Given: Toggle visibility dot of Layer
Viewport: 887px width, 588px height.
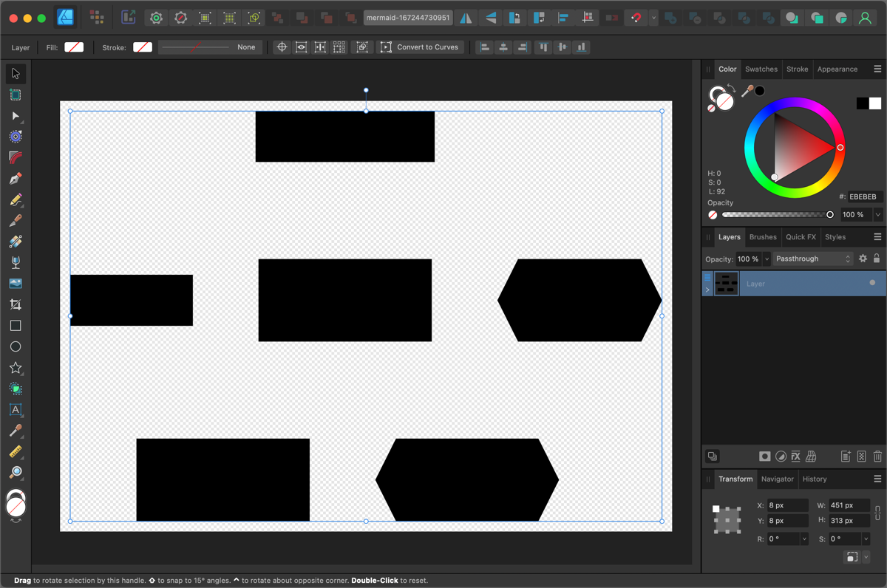Looking at the screenshot, I should pos(872,283).
